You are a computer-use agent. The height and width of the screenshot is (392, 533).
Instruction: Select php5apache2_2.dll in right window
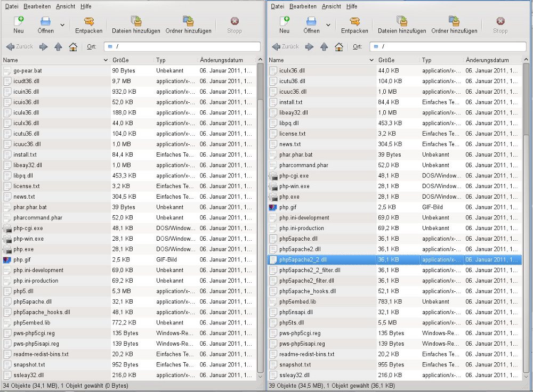point(395,260)
